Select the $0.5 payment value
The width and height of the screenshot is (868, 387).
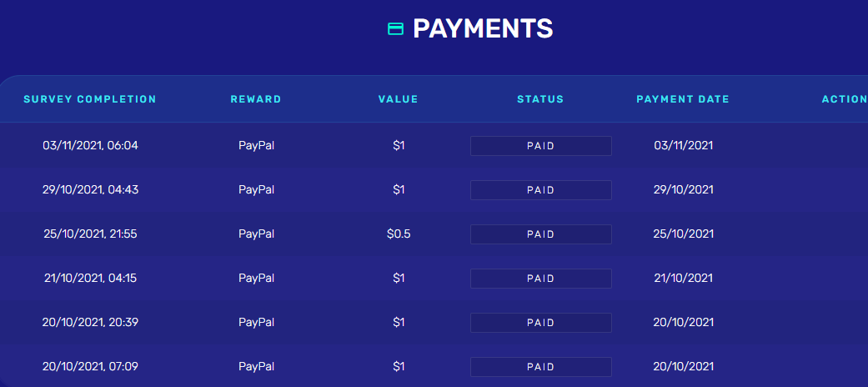(399, 234)
